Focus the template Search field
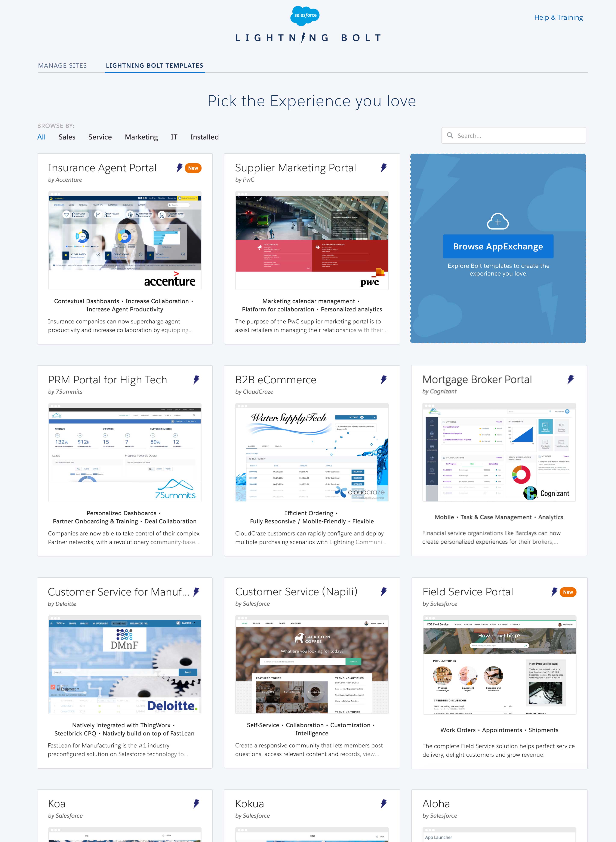The image size is (616, 842). [x=514, y=136]
